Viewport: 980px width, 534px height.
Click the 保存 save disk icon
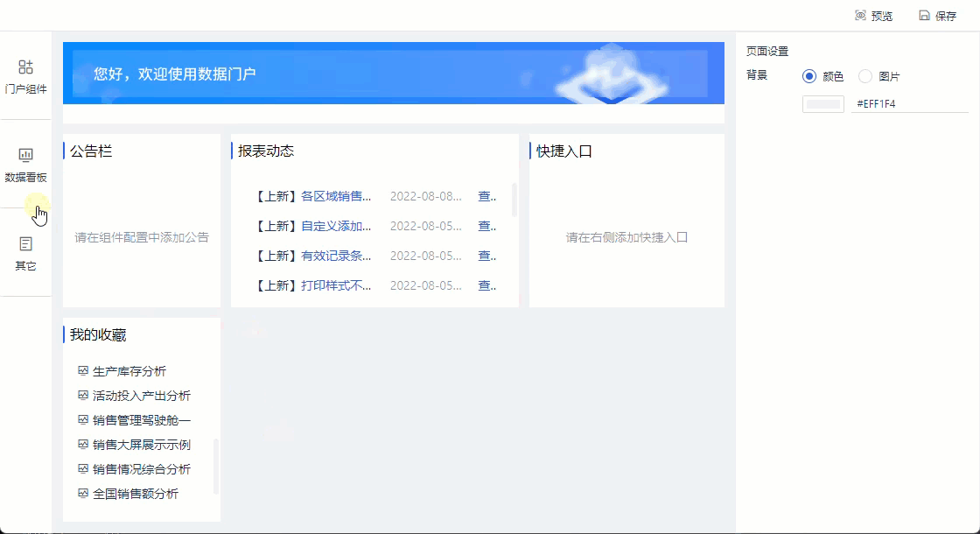click(x=924, y=16)
